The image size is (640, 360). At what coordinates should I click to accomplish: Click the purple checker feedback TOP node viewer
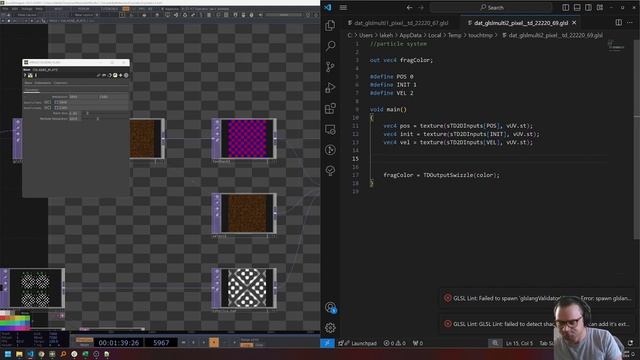click(247, 139)
